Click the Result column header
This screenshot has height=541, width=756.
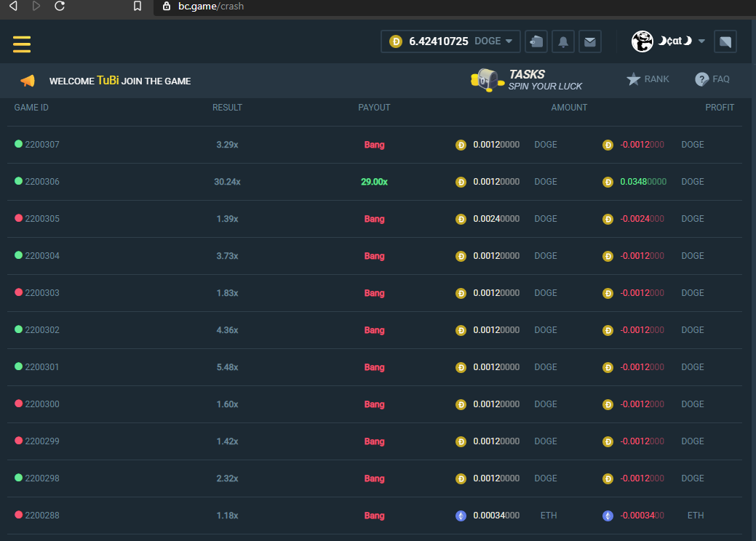click(x=227, y=108)
